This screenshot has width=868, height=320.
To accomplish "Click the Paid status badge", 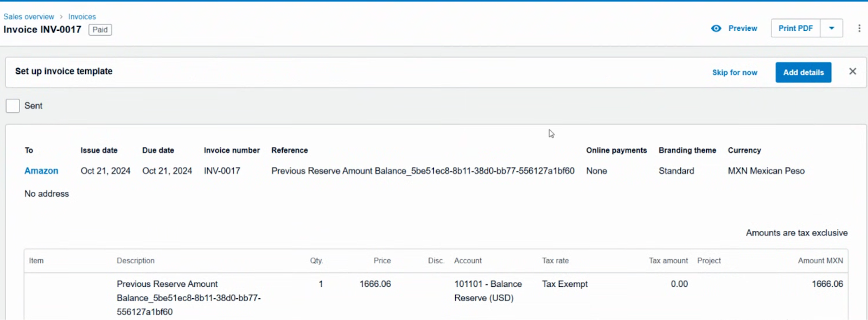I will tap(100, 30).
